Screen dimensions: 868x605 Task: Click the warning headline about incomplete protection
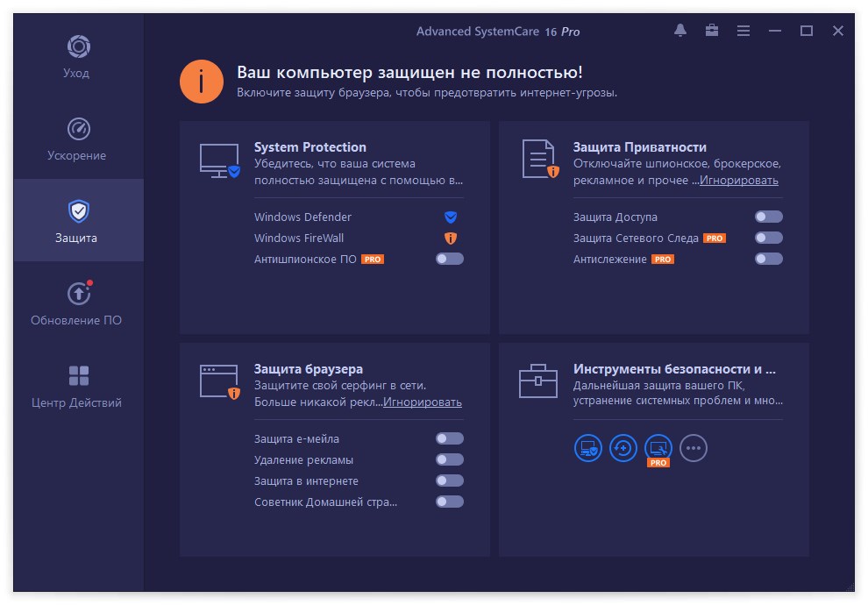[409, 73]
